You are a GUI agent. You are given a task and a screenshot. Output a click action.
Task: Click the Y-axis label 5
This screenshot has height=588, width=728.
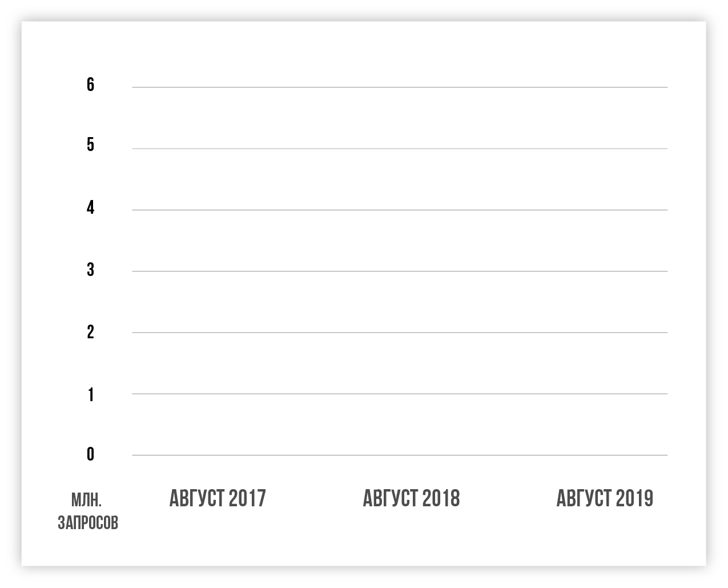click(x=90, y=145)
